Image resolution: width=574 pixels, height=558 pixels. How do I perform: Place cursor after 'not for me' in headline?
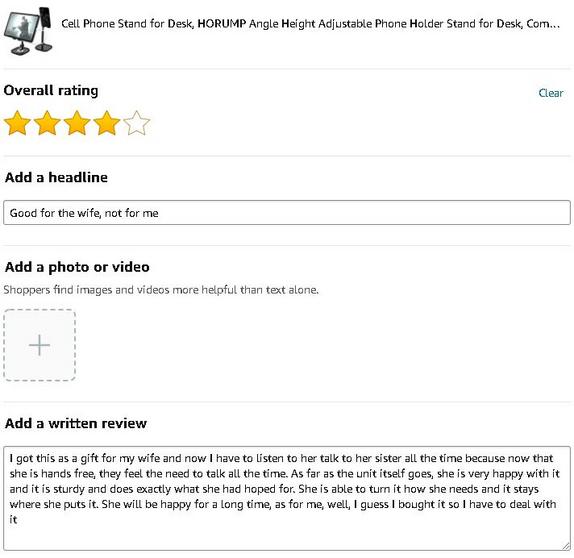160,213
